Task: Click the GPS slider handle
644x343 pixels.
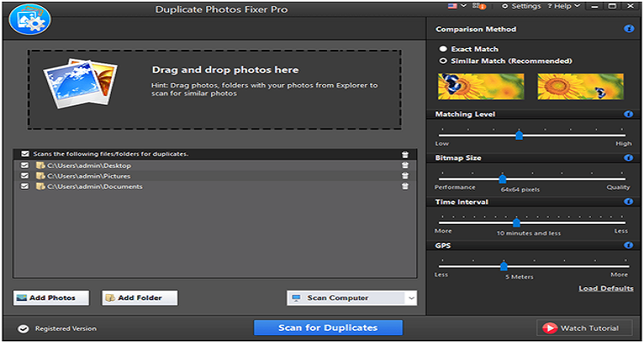Action: pos(504,267)
